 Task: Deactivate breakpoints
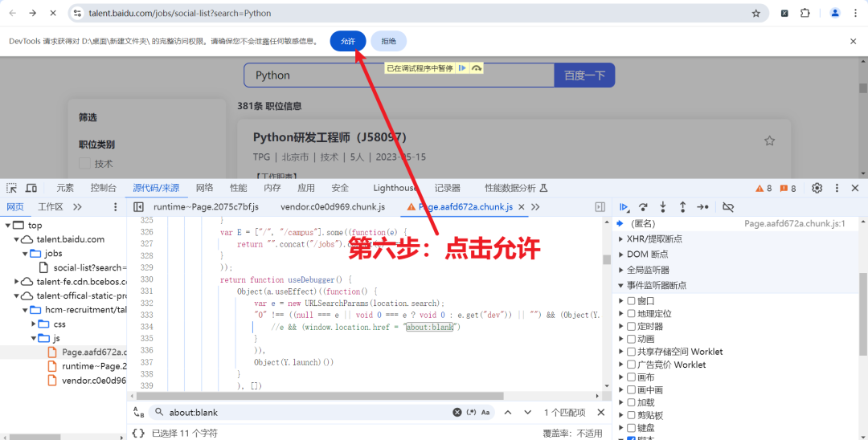(x=728, y=206)
